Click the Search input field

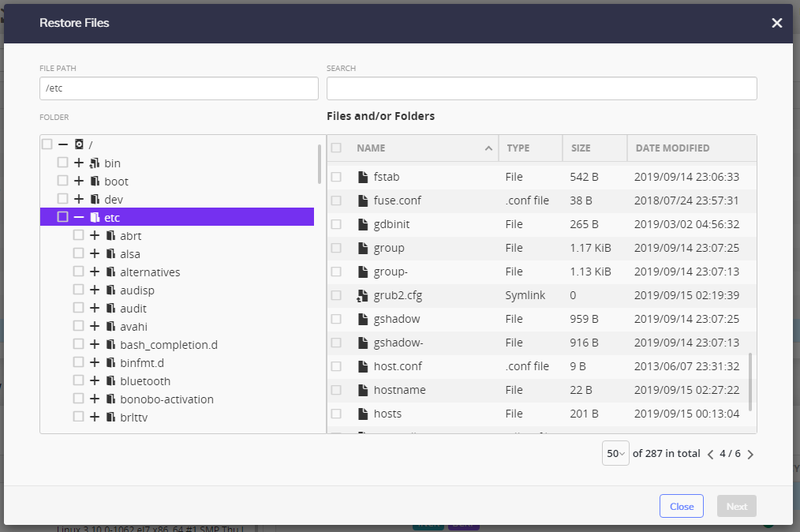(x=542, y=88)
